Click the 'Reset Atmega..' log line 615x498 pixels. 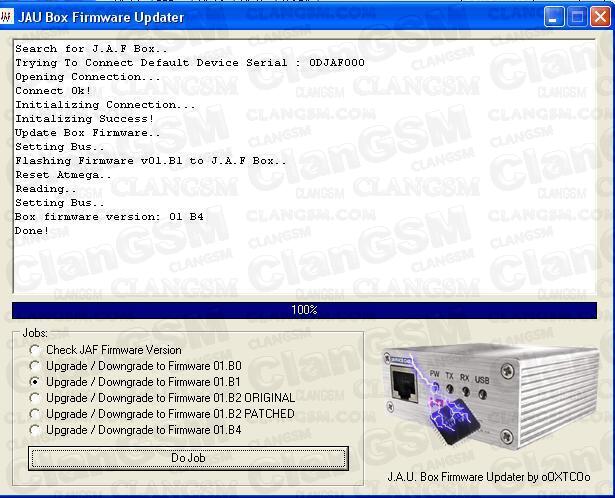pyautogui.click(x=63, y=175)
